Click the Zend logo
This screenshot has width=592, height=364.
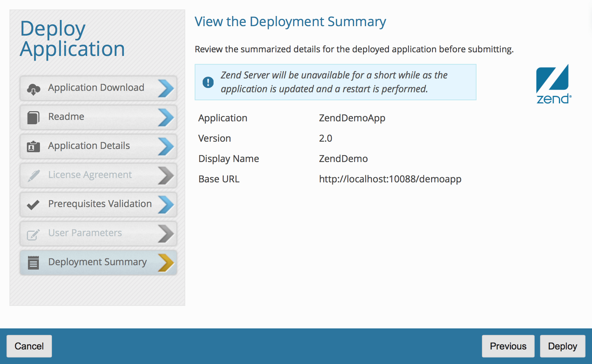[x=554, y=84]
